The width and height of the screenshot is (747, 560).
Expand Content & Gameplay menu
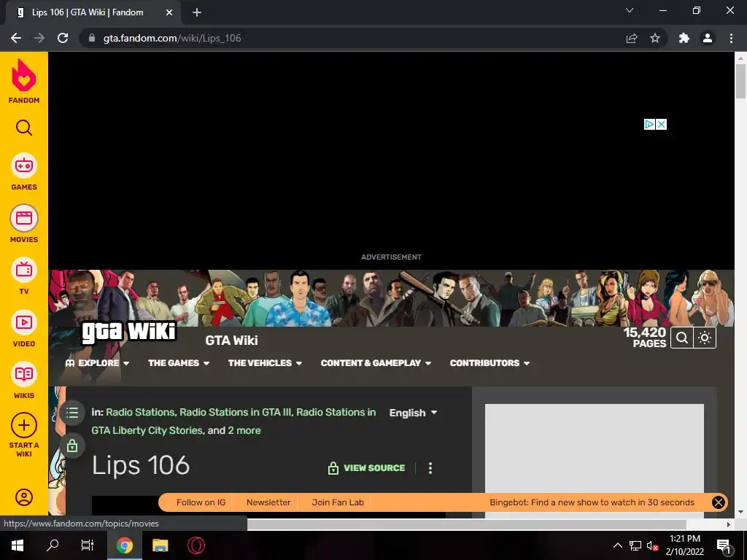[x=376, y=363]
